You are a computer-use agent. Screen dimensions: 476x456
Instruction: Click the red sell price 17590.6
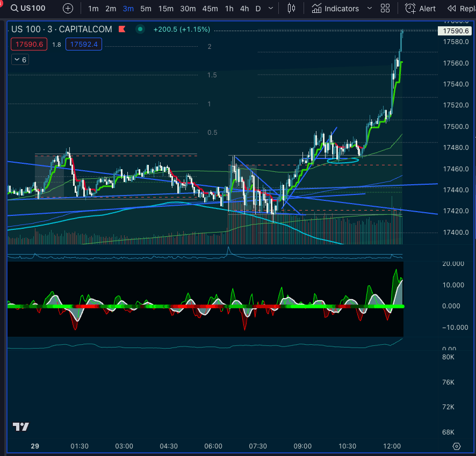click(x=30, y=45)
